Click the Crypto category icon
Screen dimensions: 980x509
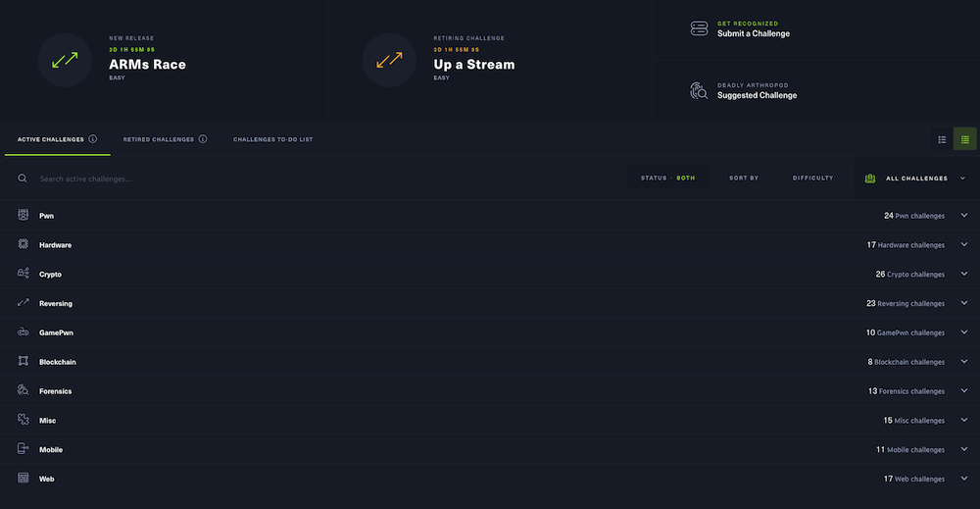(x=23, y=275)
